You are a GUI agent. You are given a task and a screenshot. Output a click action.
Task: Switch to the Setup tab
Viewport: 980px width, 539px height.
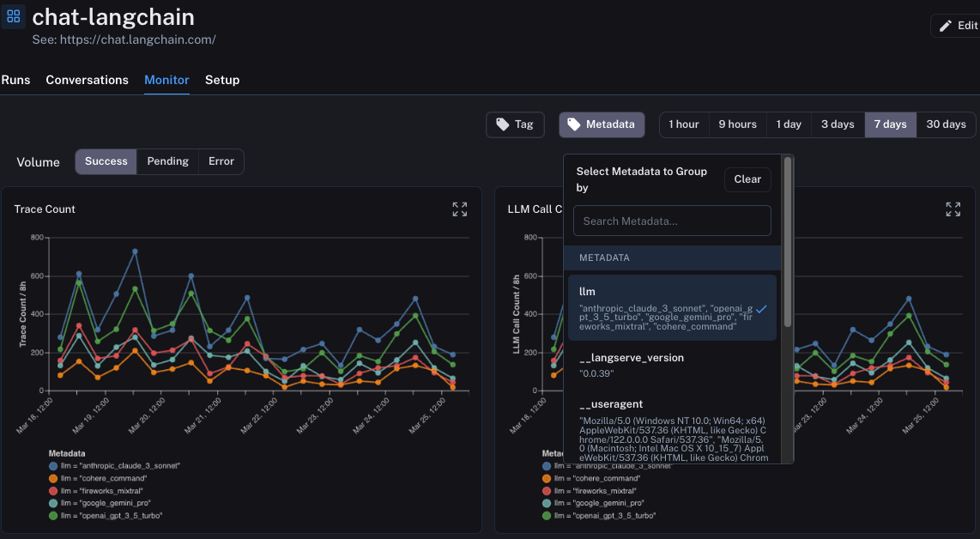pyautogui.click(x=222, y=79)
